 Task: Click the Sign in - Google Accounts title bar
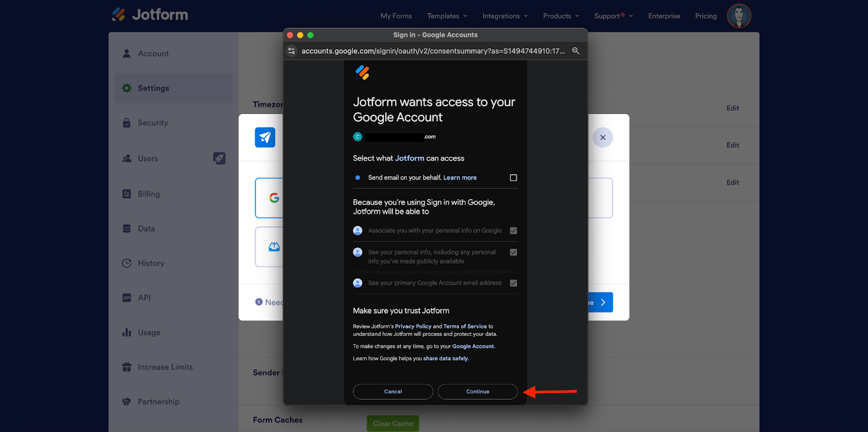click(435, 35)
